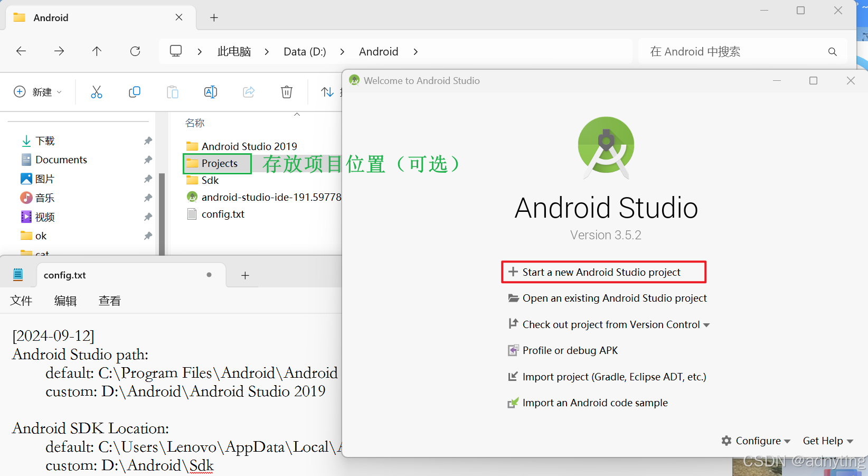Select Android in the address breadcrumb
Viewport: 868px width, 476px height.
point(379,51)
